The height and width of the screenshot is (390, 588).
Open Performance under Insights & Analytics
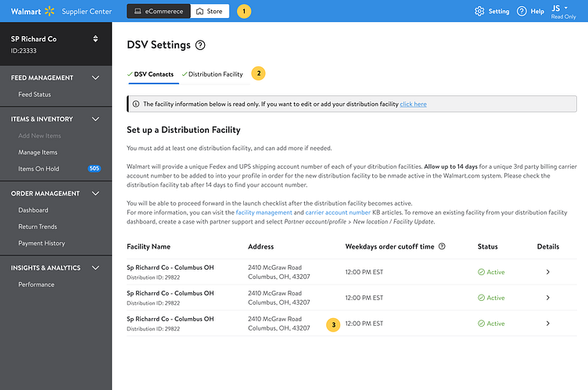coord(37,284)
